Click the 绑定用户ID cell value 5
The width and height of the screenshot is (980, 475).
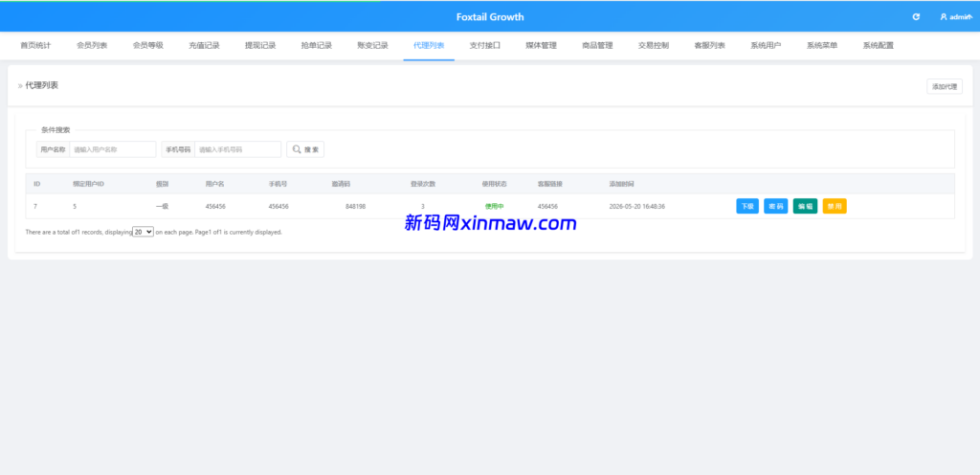75,206
